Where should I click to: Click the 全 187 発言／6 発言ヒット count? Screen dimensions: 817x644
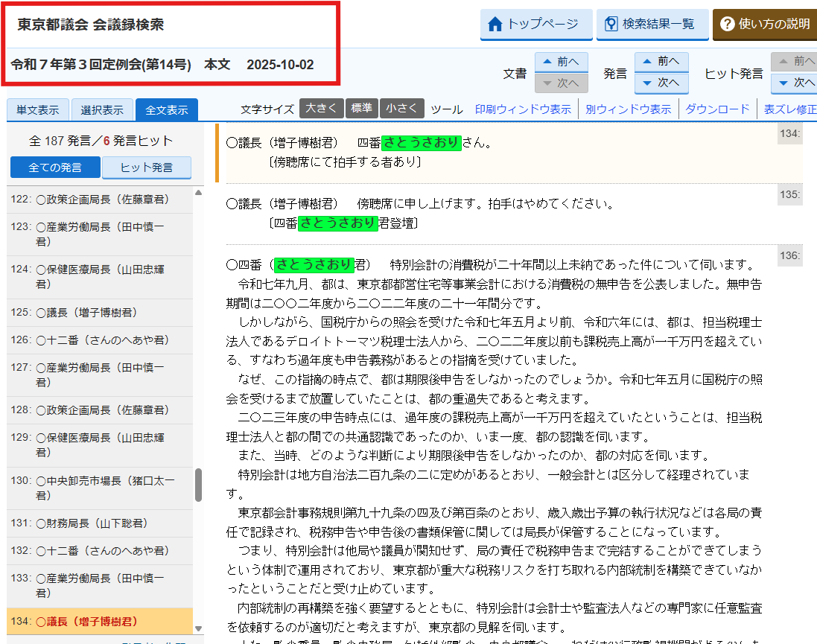[101, 141]
